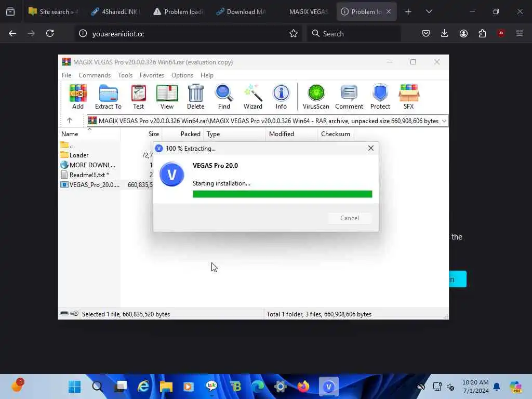Viewport: 532px width, 399px height.
Task: Click the key icon in the status bar
Action: click(x=74, y=313)
